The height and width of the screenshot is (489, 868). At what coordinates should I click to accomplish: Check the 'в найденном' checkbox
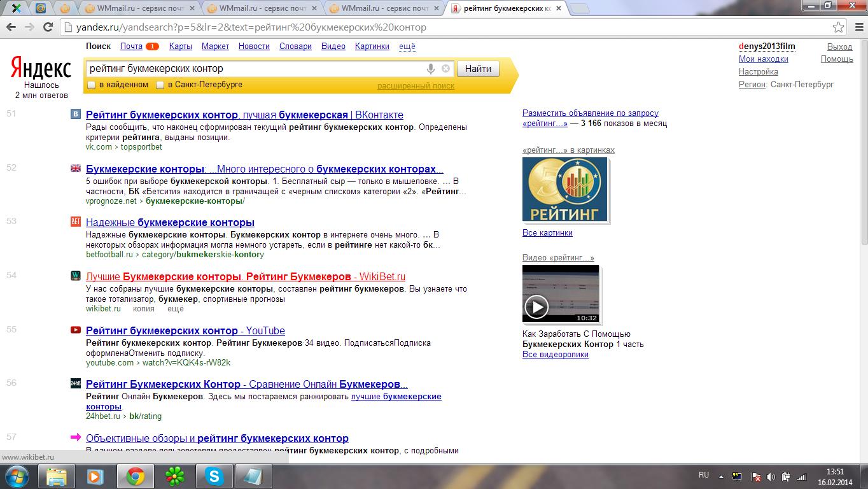point(92,85)
